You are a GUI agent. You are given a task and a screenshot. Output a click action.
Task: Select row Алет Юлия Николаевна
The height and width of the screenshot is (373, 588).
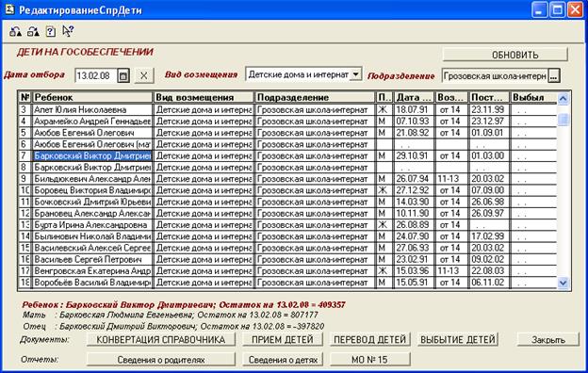click(x=287, y=110)
